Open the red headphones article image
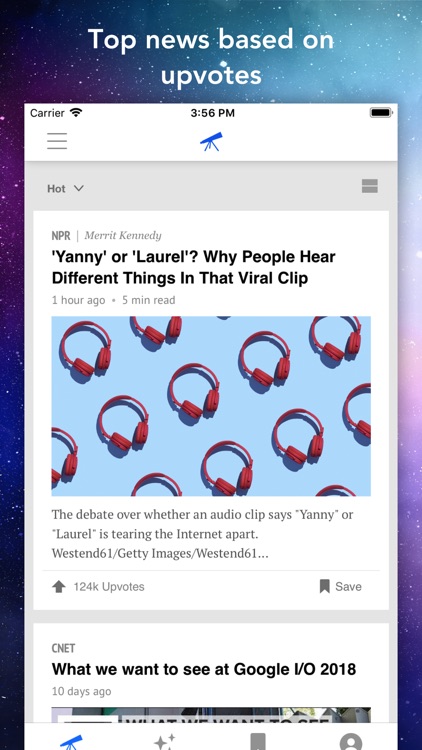Screen dimensions: 422x750 pyautogui.click(x=211, y=406)
